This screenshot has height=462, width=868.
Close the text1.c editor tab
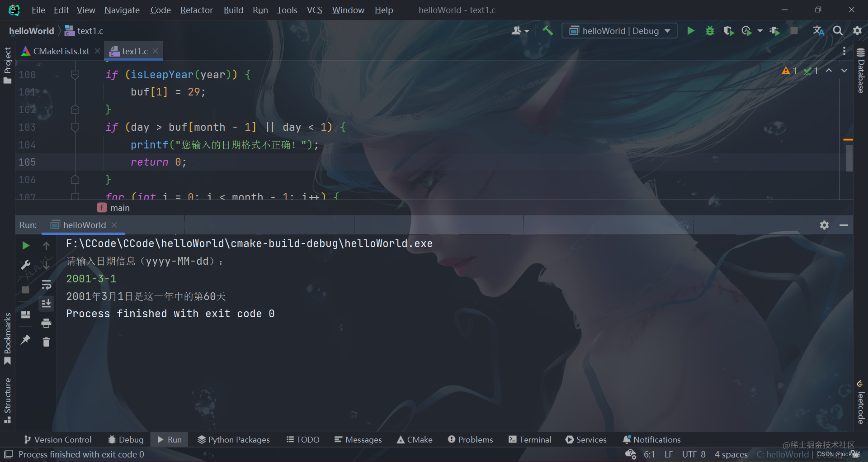coord(155,51)
